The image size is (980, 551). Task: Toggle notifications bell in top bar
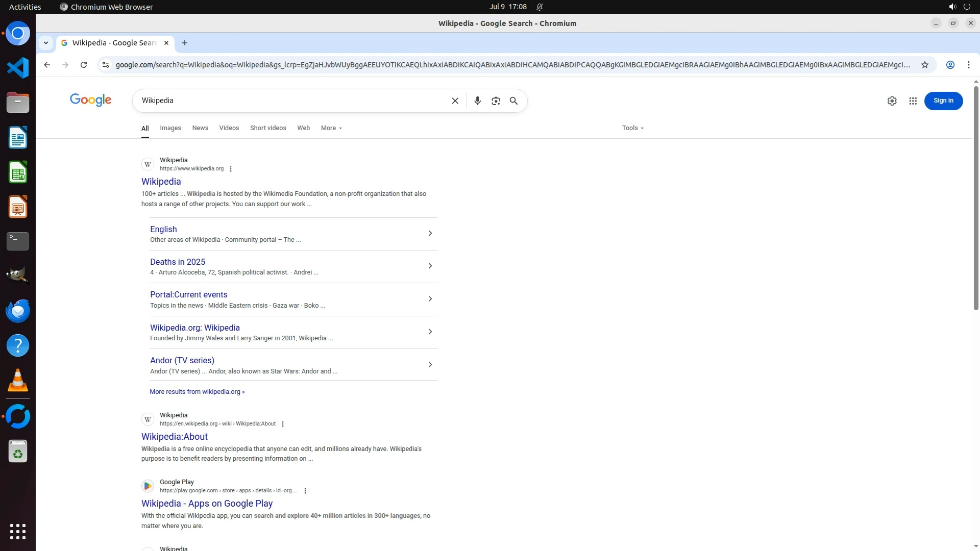(x=540, y=7)
